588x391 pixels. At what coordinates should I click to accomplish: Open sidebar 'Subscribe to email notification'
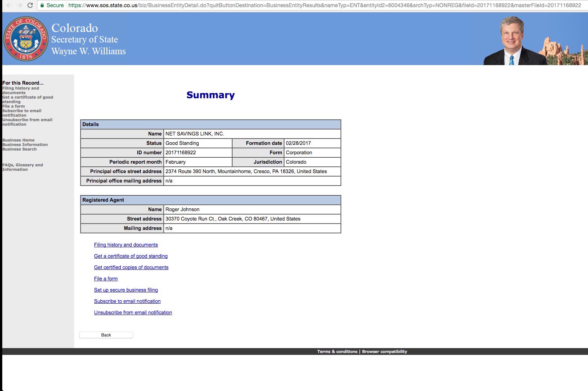22,113
